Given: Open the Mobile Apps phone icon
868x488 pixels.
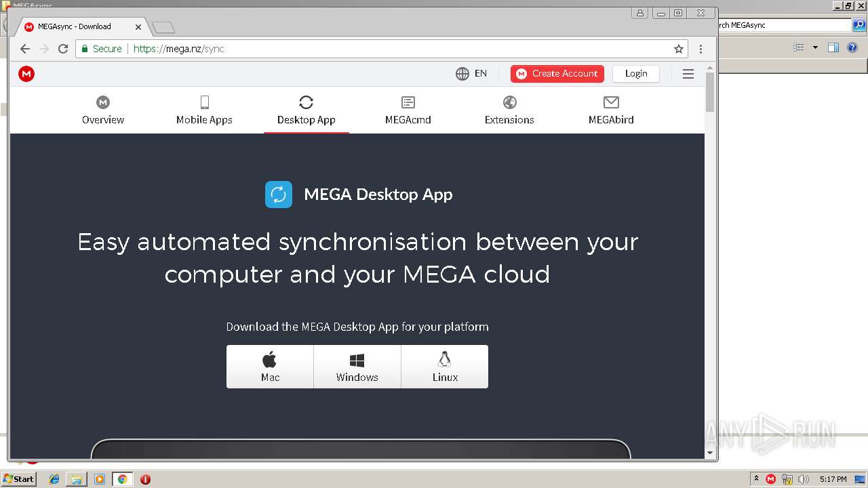Looking at the screenshot, I should (205, 102).
